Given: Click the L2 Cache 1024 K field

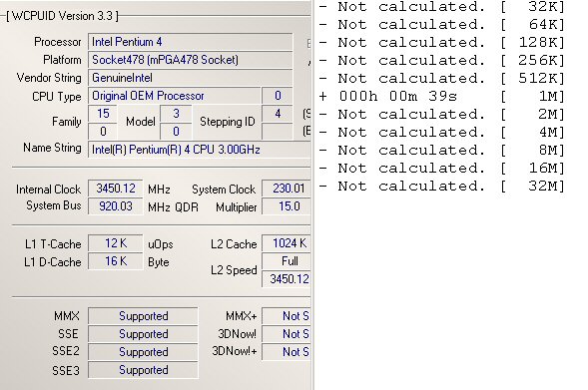Looking at the screenshot, I should coord(287,243).
